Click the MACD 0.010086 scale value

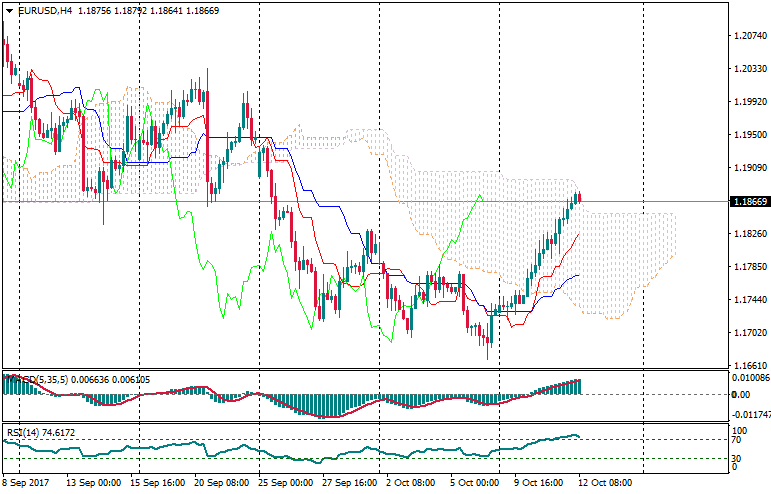750,378
